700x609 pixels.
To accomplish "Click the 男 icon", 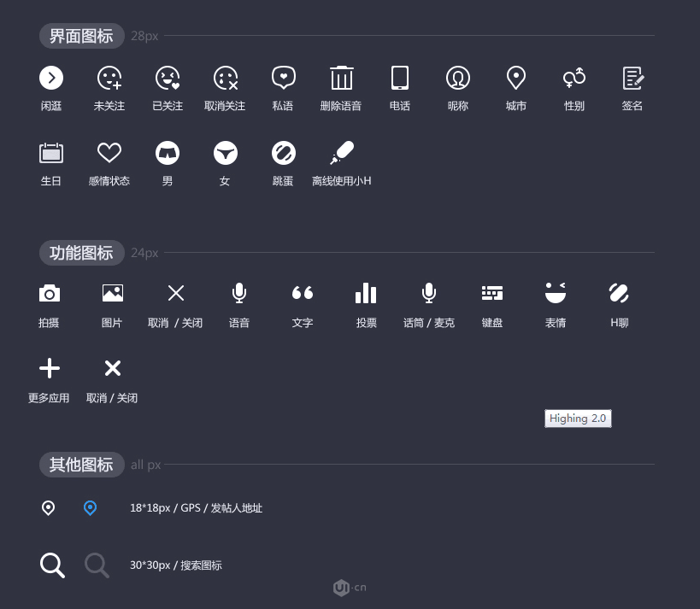I will point(168,153).
